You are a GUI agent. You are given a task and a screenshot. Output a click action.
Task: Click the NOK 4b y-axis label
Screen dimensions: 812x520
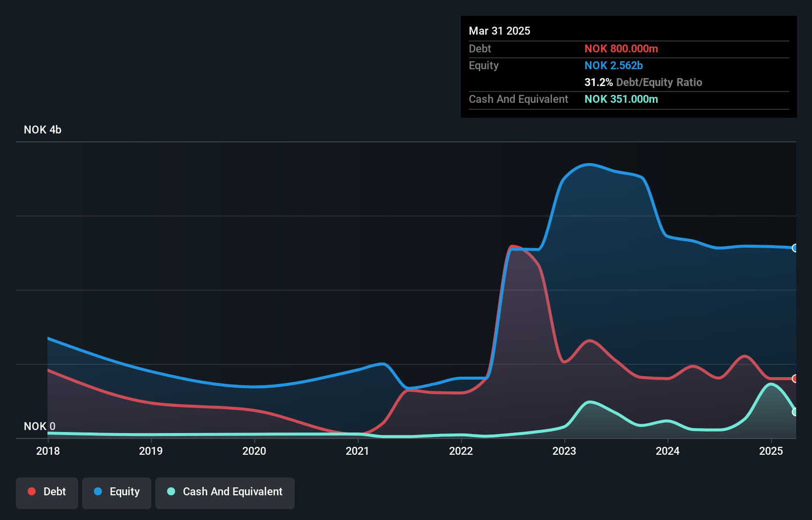pos(43,130)
